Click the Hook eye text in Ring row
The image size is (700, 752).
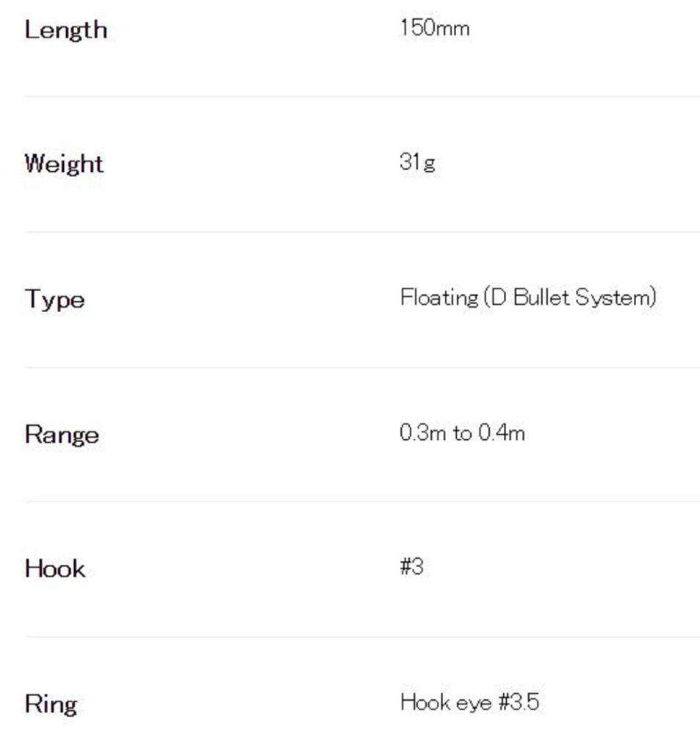coord(446,702)
